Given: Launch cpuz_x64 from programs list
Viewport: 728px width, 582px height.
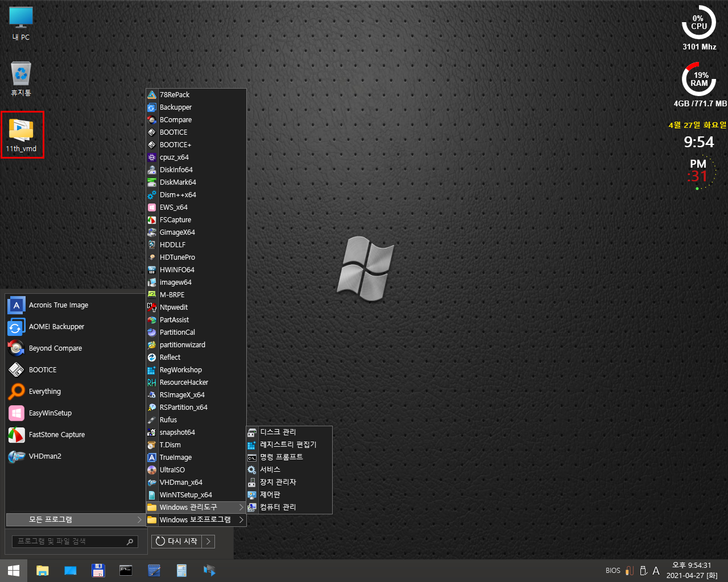Looking at the screenshot, I should point(196,157).
